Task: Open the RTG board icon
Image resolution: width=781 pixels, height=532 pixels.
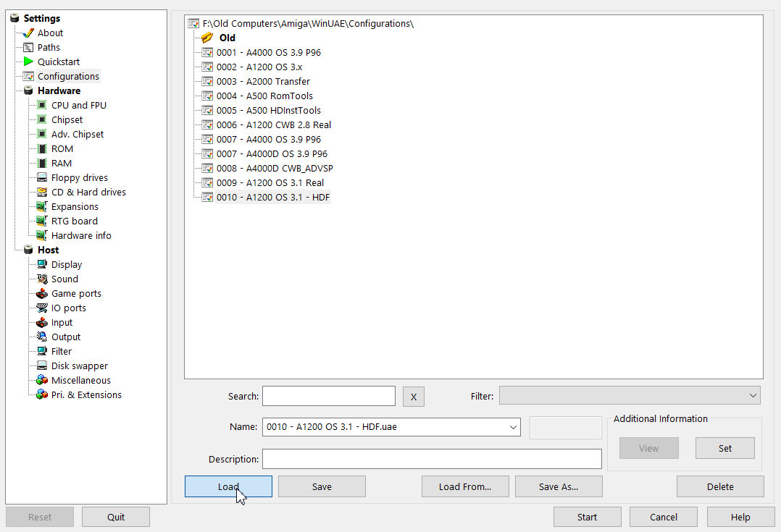Action: pos(42,221)
